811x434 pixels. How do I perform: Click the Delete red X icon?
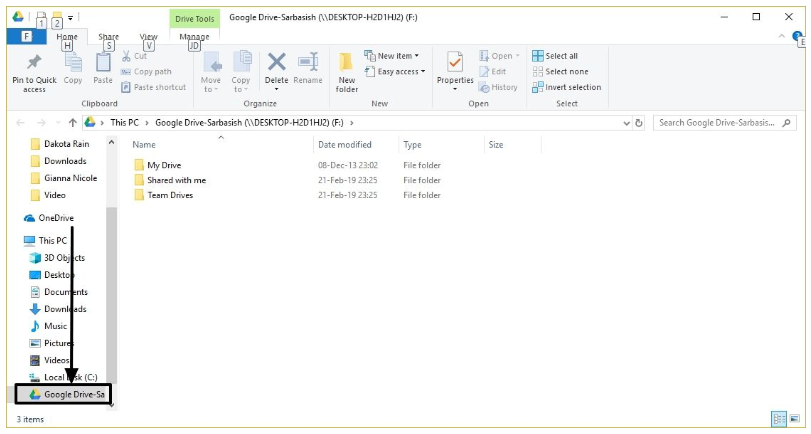(277, 62)
